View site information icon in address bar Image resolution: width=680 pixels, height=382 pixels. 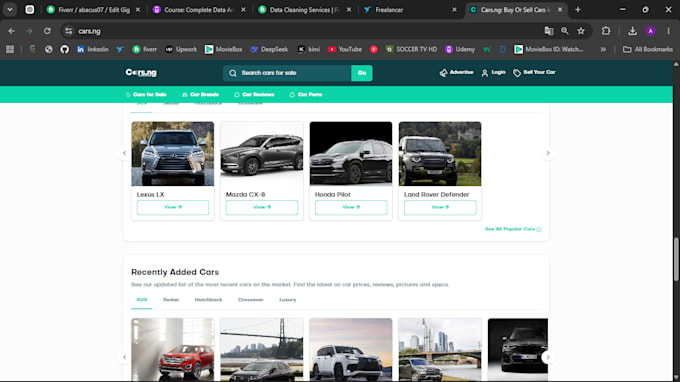[x=69, y=31]
